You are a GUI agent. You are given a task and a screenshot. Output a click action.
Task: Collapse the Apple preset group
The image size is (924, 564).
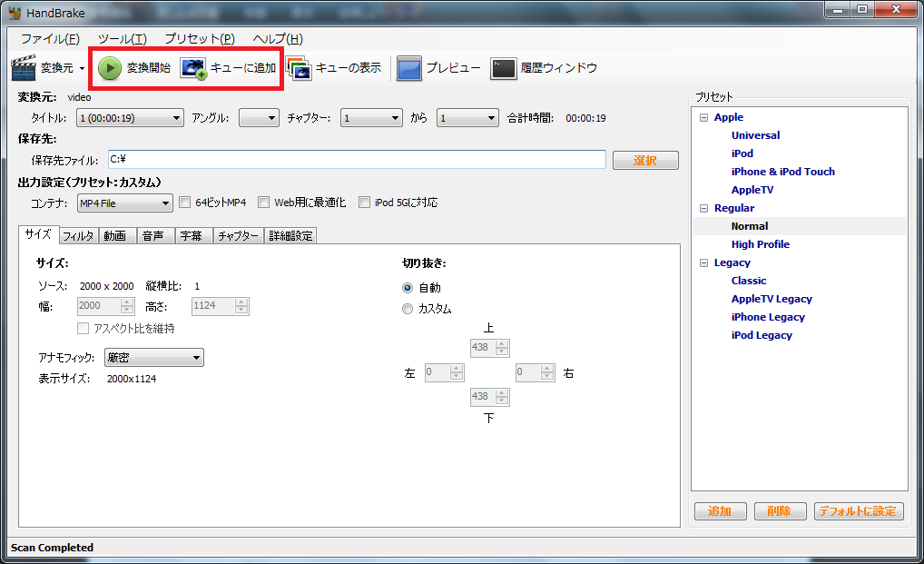pyautogui.click(x=703, y=117)
